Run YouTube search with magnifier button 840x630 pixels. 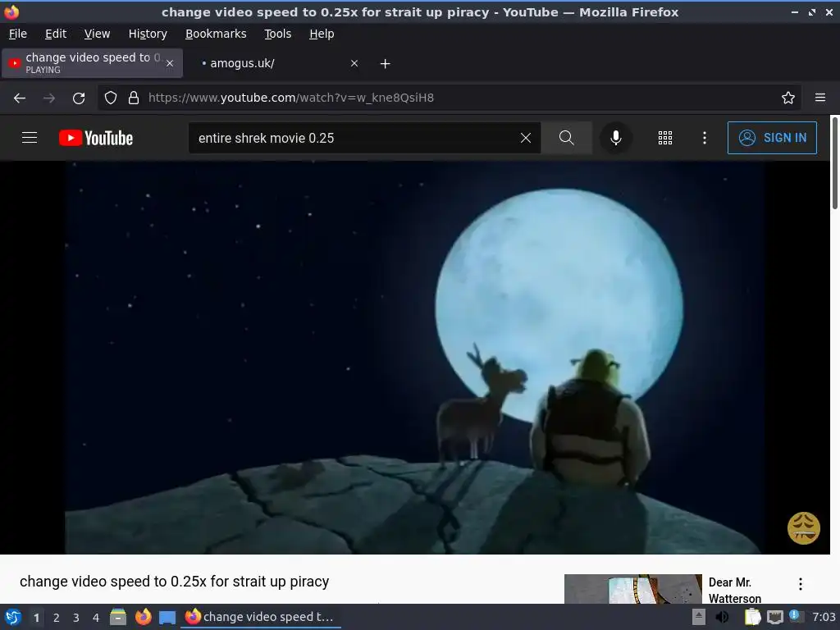[x=566, y=138]
